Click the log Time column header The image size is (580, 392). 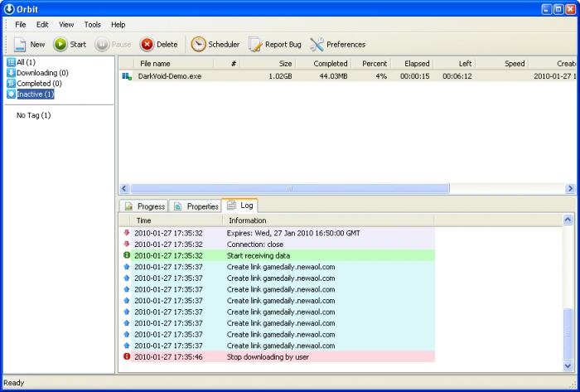tap(176, 220)
